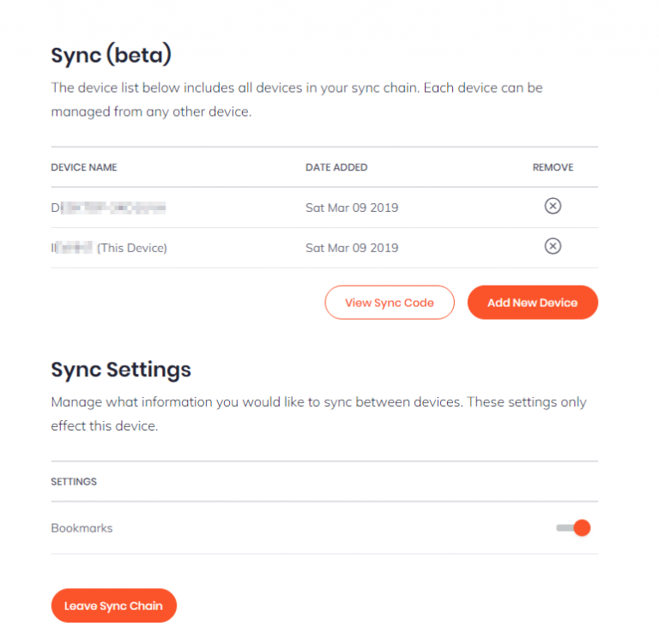Click This Device's 'Sat Mar 09 2019' date
Image resolution: width=659 pixels, height=644 pixels.
tap(352, 248)
